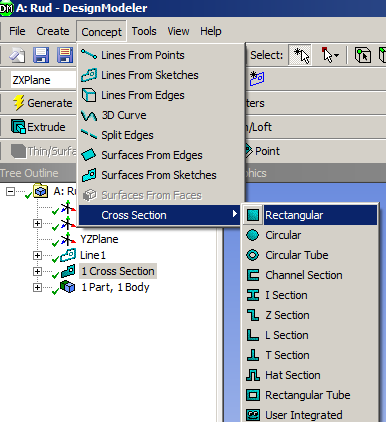Select Hat Section cross section
The width and height of the screenshot is (386, 422).
pyautogui.click(x=310, y=375)
